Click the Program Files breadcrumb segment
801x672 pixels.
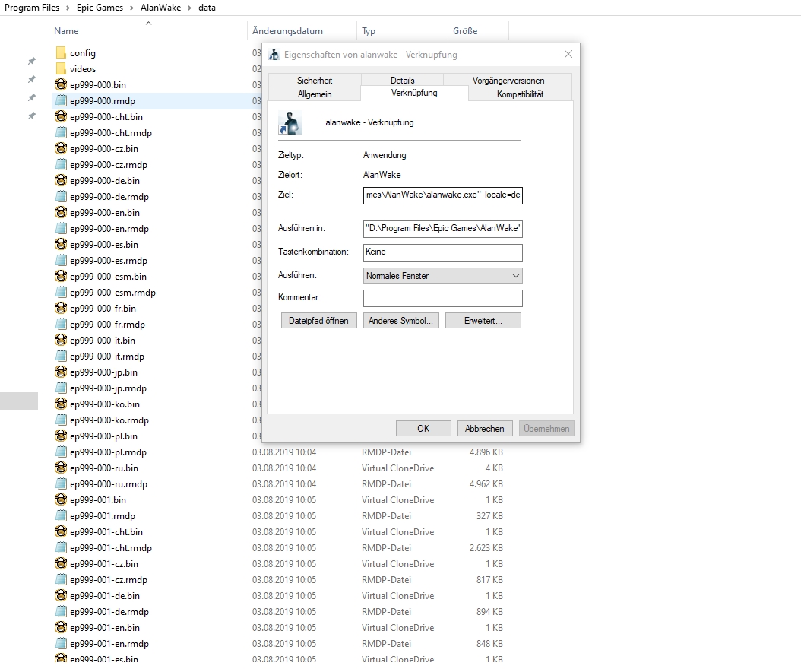point(32,8)
